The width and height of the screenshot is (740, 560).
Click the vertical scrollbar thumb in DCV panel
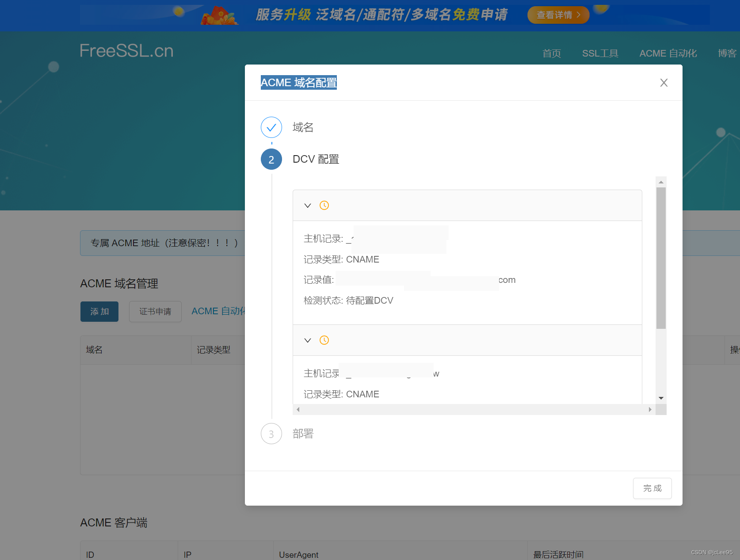(661, 258)
